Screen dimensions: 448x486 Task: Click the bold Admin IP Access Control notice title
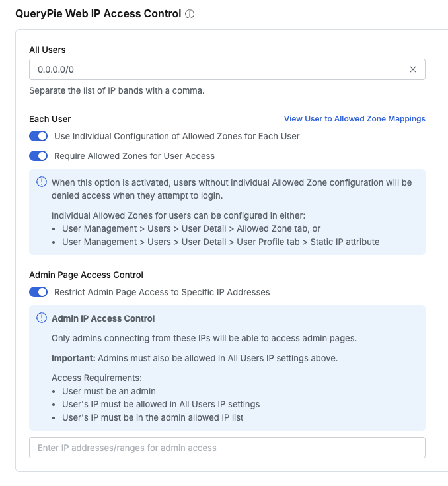[103, 318]
